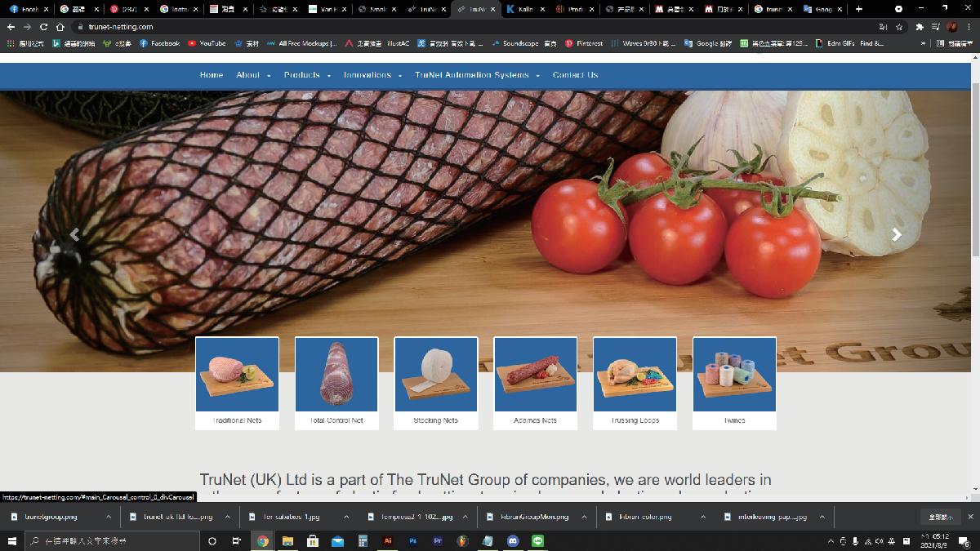Click the browser forward arrow
The image size is (980, 551).
click(27, 27)
